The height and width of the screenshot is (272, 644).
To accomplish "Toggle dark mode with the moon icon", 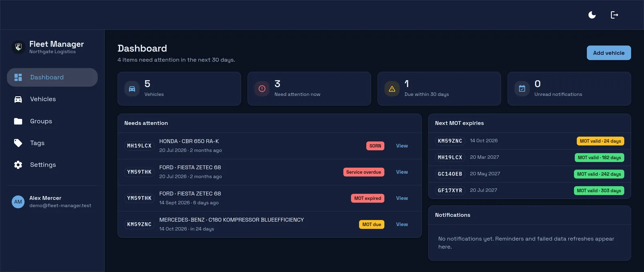I will coord(592,15).
